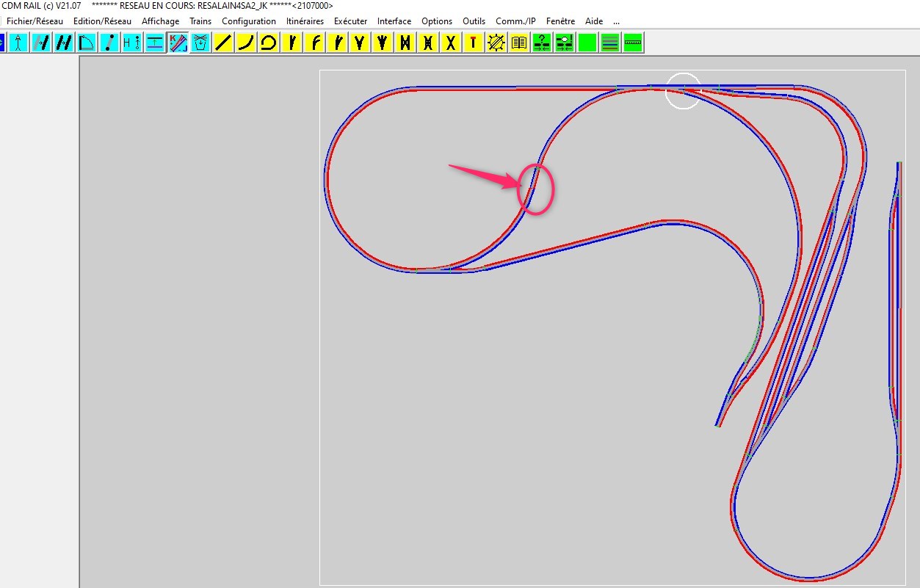Screen dimensions: 920x588
Task: Open the Trains menu
Action: [x=200, y=21]
